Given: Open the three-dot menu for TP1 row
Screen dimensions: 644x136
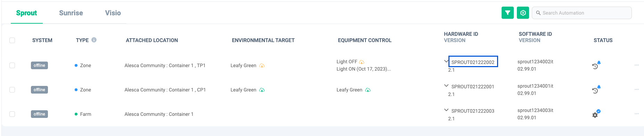Looking at the screenshot, I should tap(637, 65).
